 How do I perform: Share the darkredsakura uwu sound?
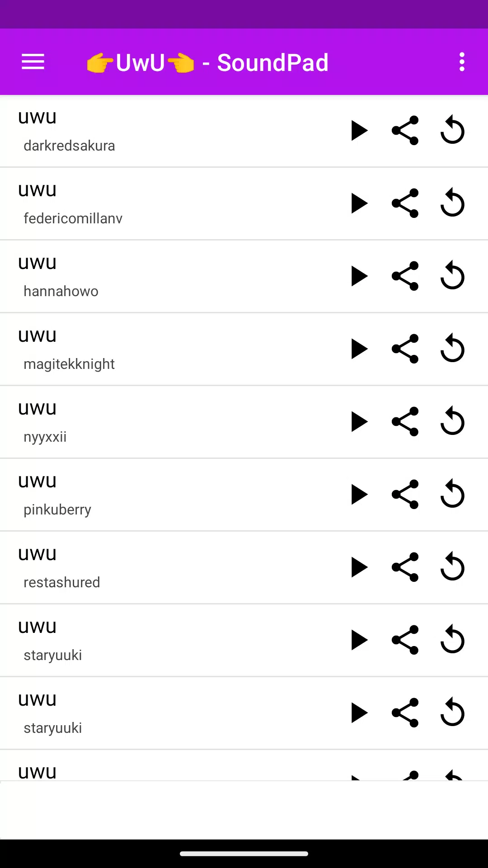click(405, 131)
